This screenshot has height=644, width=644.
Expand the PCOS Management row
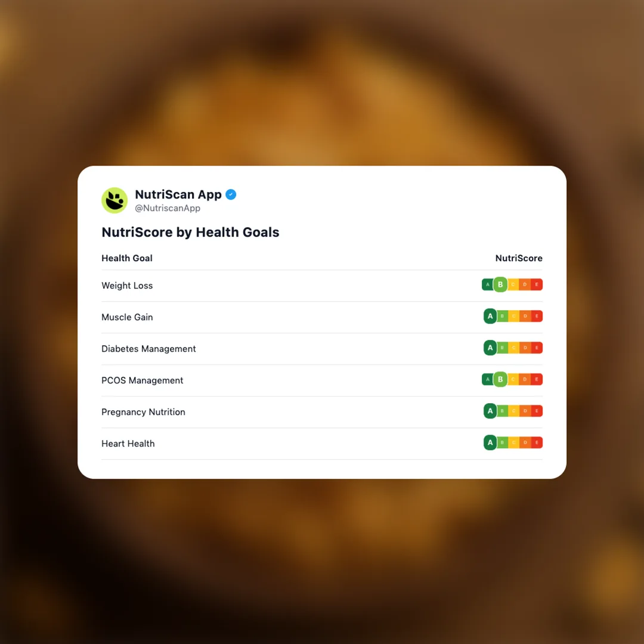[x=142, y=380]
